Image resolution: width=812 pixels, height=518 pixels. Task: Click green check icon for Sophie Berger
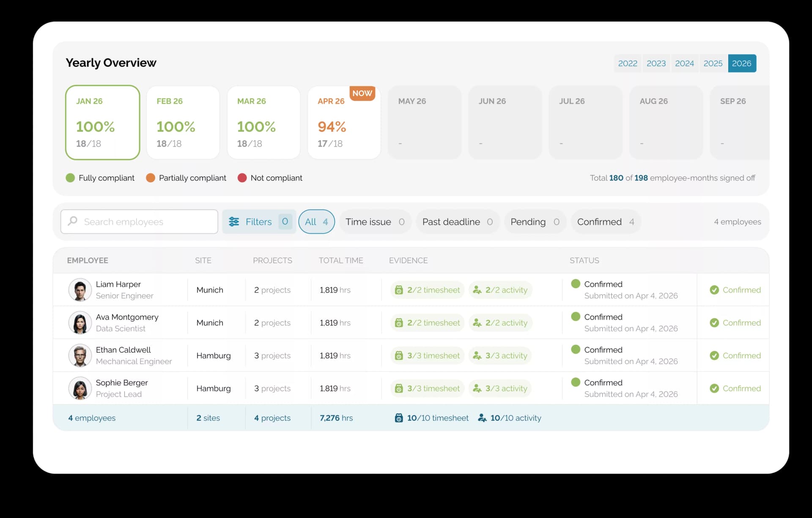coord(714,388)
